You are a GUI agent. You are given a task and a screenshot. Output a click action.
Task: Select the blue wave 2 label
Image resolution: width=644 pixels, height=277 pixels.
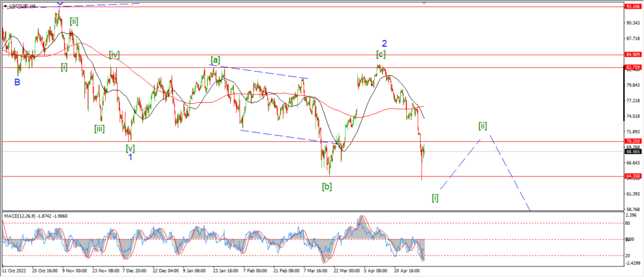(x=384, y=43)
